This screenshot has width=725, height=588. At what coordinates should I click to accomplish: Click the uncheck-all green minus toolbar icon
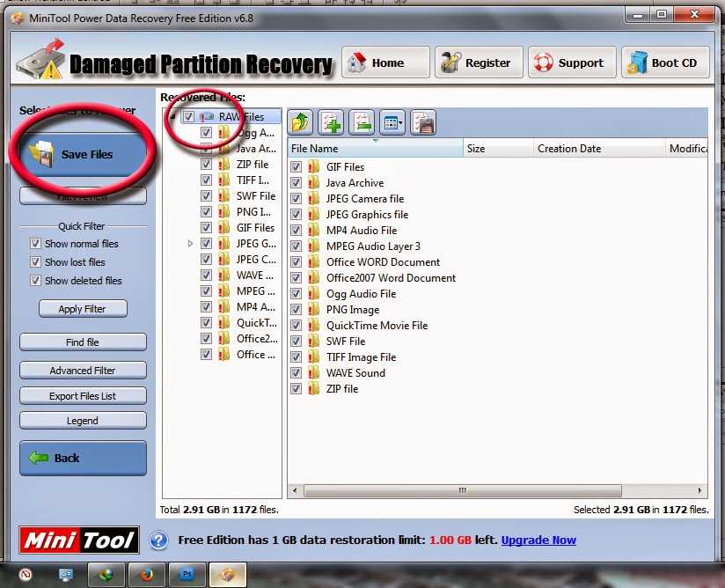click(x=362, y=122)
